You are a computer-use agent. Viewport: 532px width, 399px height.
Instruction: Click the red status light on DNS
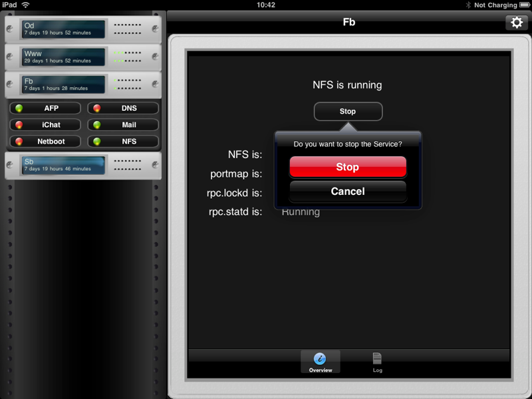(96, 108)
